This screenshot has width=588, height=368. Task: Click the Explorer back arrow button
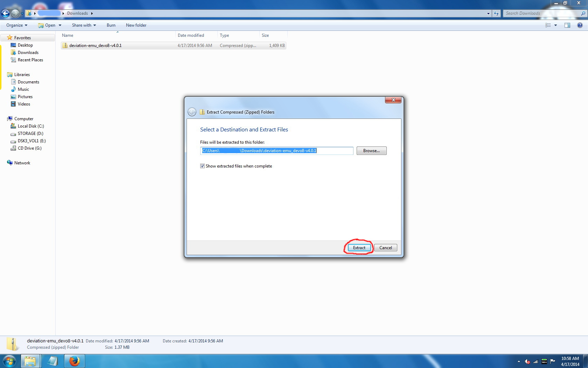pyautogui.click(x=6, y=13)
